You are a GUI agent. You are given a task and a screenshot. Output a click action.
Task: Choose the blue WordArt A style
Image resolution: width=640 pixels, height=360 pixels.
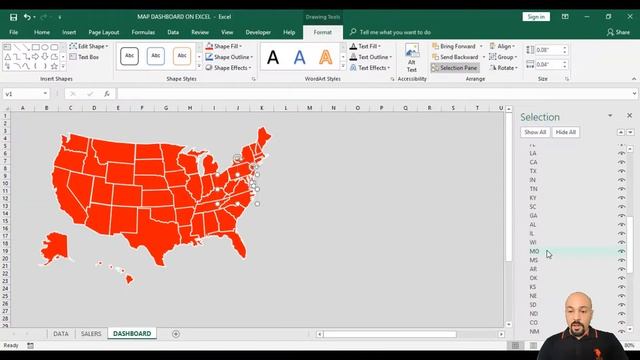click(x=300, y=57)
